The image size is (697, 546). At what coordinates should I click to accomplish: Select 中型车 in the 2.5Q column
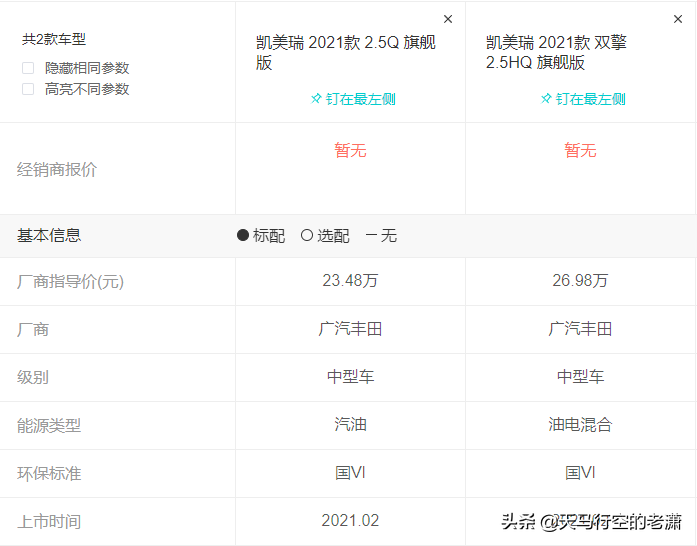coord(350,377)
